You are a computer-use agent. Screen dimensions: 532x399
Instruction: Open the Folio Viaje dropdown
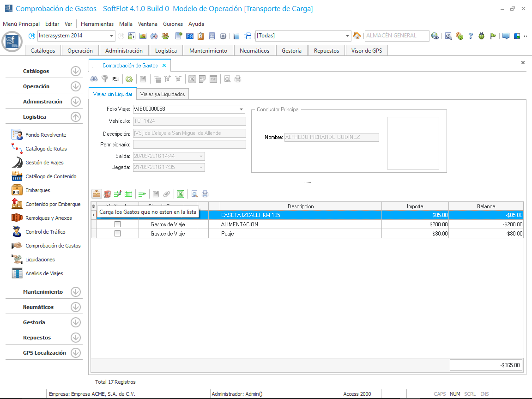tap(242, 109)
